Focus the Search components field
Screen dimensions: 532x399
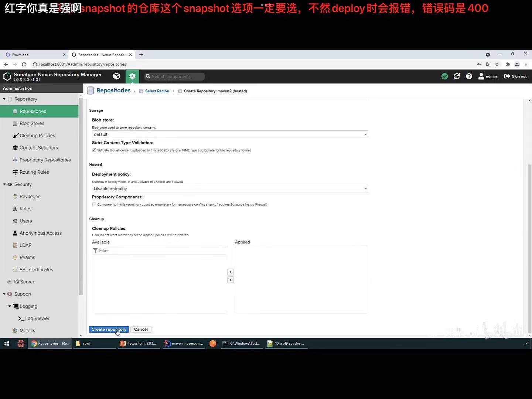coord(174,76)
